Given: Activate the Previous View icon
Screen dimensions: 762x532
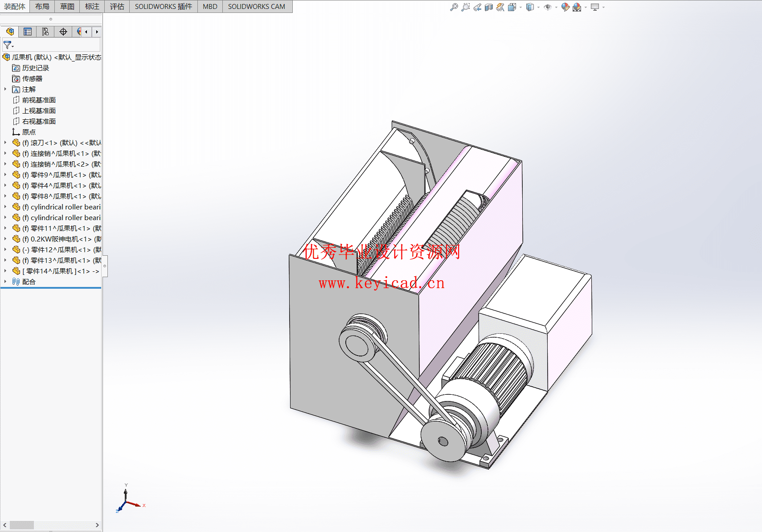Looking at the screenshot, I should click(x=477, y=7).
